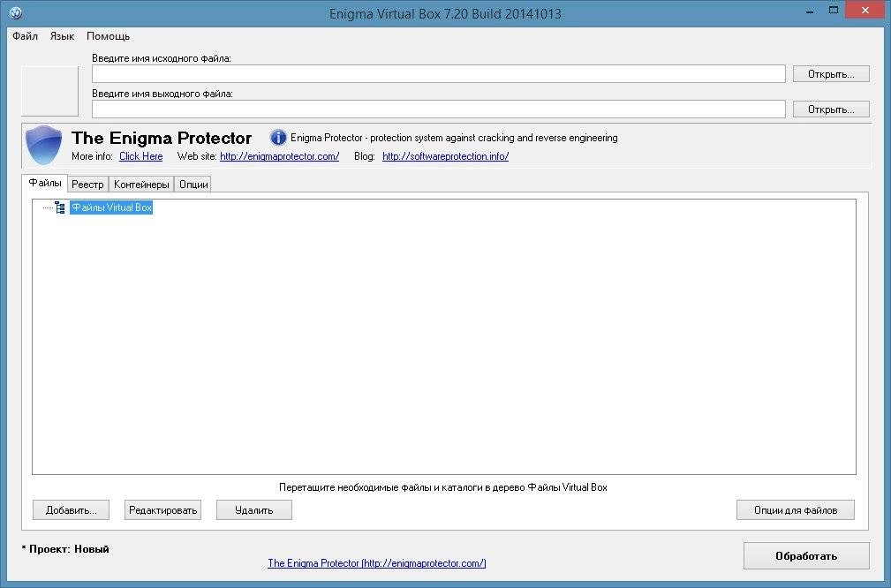
Task: Switch to the Опции tab
Action: click(x=193, y=185)
